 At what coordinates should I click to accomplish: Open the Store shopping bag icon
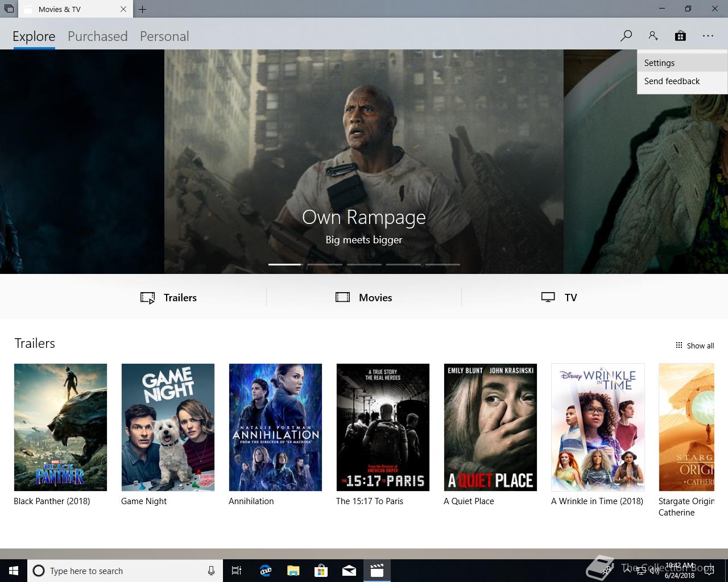click(x=680, y=36)
